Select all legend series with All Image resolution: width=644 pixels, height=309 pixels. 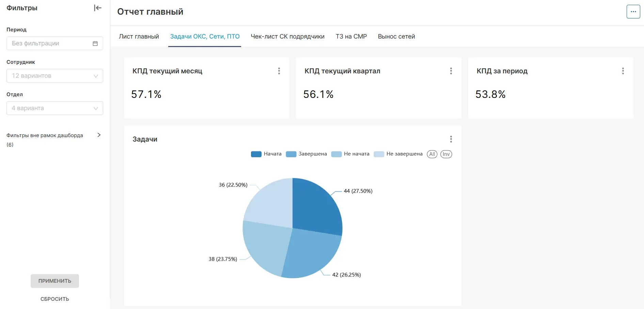(432, 154)
